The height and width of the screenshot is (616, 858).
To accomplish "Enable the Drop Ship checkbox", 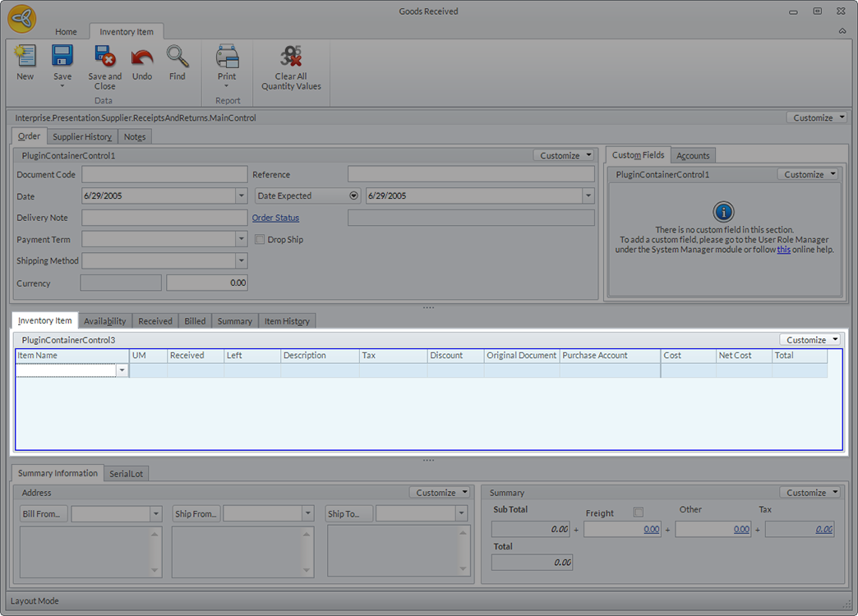I will (260, 240).
